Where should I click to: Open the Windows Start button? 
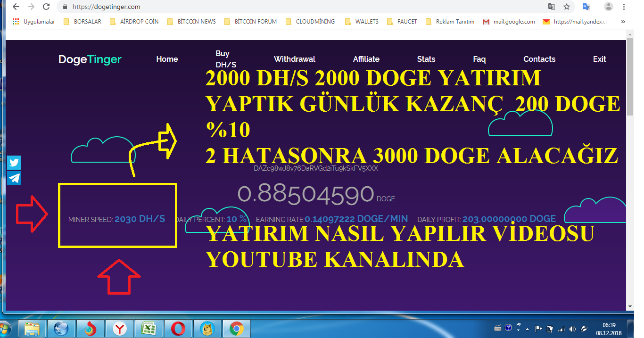4,328
